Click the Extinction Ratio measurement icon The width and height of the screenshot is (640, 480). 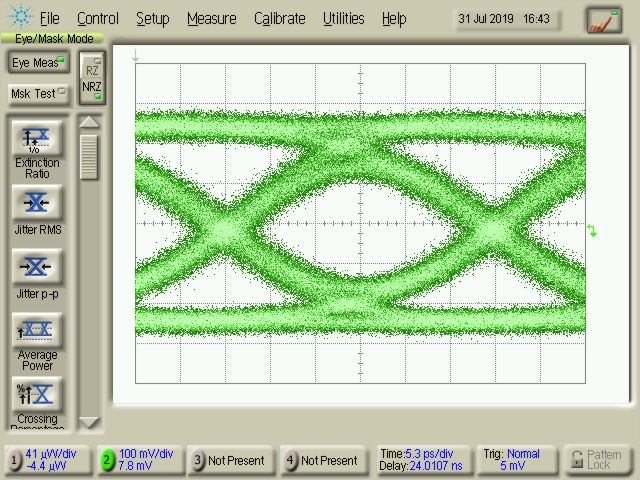click(37, 138)
